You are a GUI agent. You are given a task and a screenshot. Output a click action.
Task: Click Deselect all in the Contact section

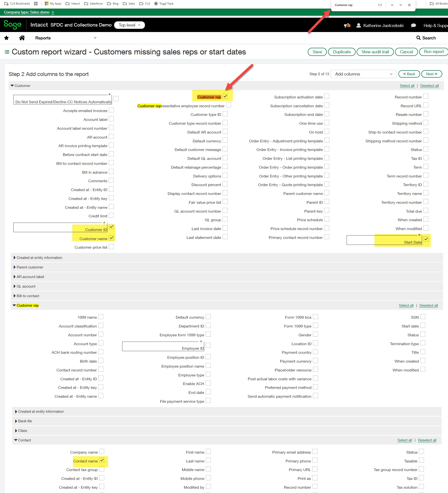click(427, 440)
